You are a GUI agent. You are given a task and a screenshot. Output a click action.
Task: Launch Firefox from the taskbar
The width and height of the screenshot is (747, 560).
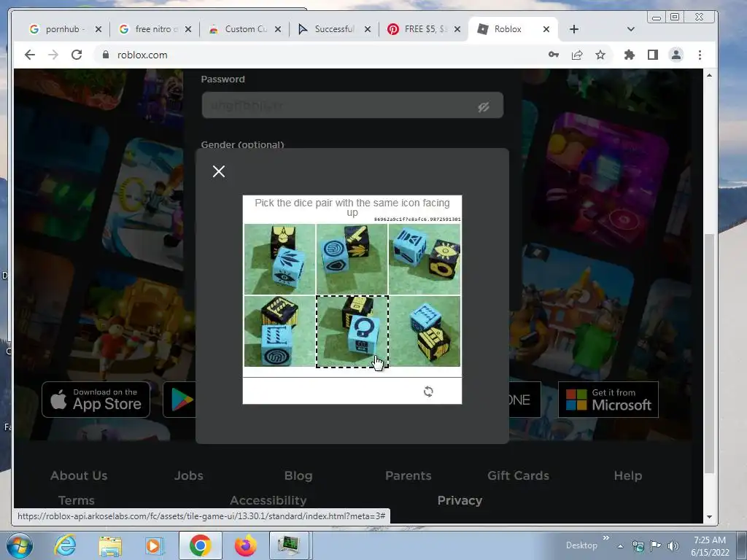245,545
